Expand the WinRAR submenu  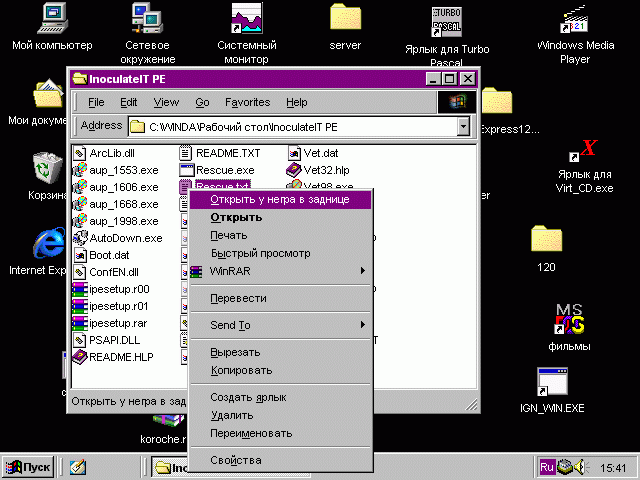[281, 271]
